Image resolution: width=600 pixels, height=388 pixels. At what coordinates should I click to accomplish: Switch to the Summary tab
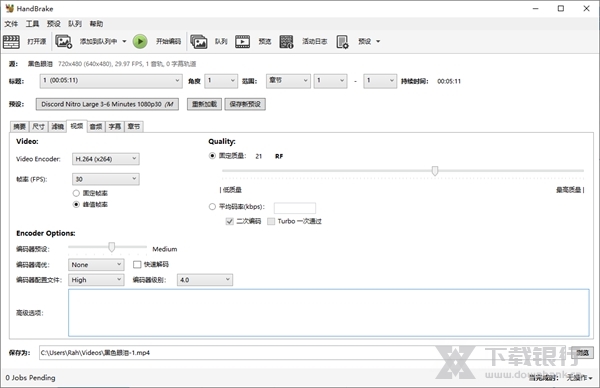pyautogui.click(x=20, y=127)
